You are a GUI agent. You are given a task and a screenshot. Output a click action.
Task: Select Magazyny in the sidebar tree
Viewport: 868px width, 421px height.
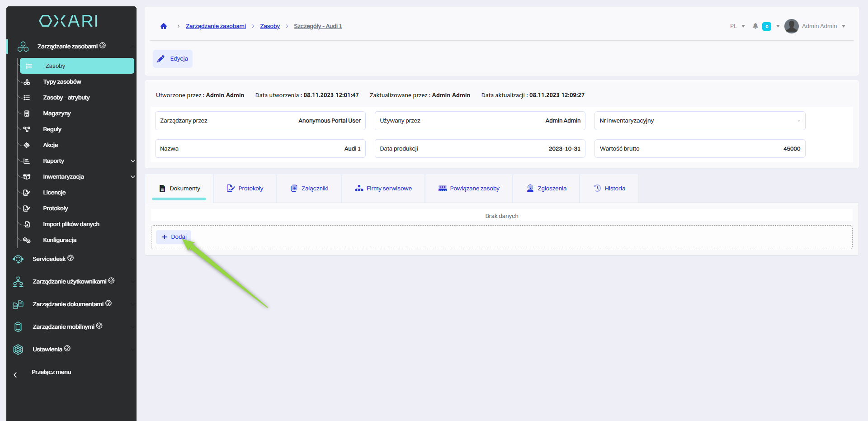(57, 114)
